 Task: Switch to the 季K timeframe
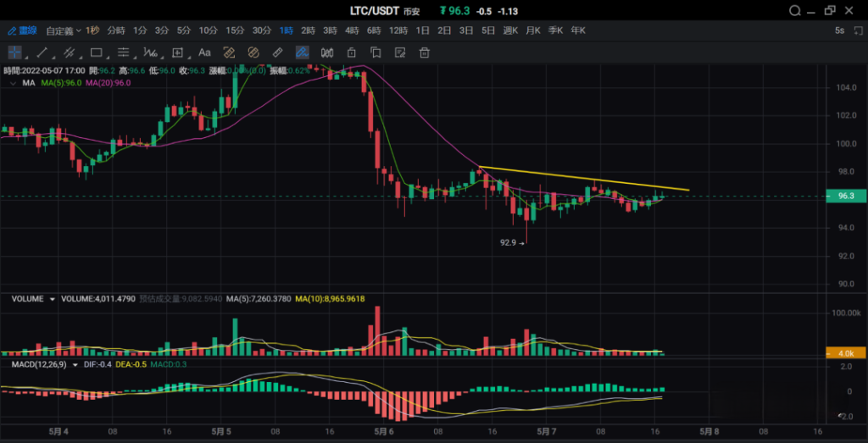(555, 30)
